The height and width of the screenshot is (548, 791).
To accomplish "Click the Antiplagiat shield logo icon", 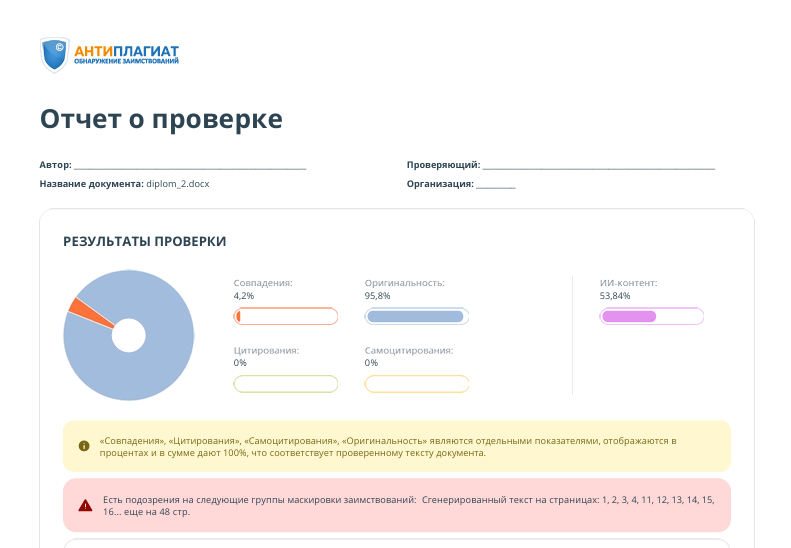I will [x=54, y=54].
